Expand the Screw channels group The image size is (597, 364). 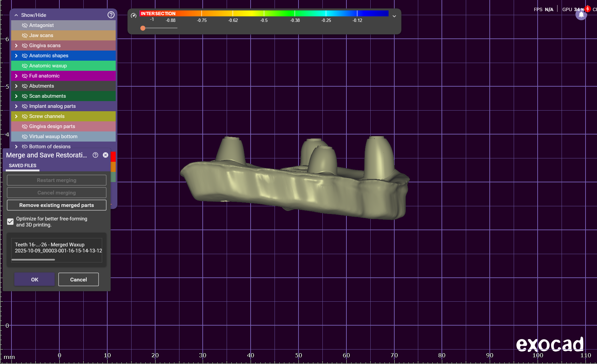point(16,116)
